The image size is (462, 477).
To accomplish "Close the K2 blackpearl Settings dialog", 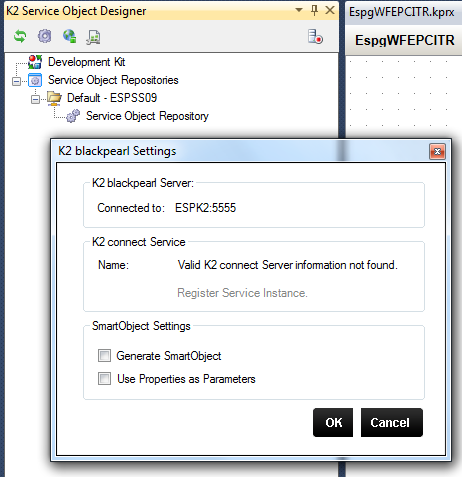I will tap(437, 152).
